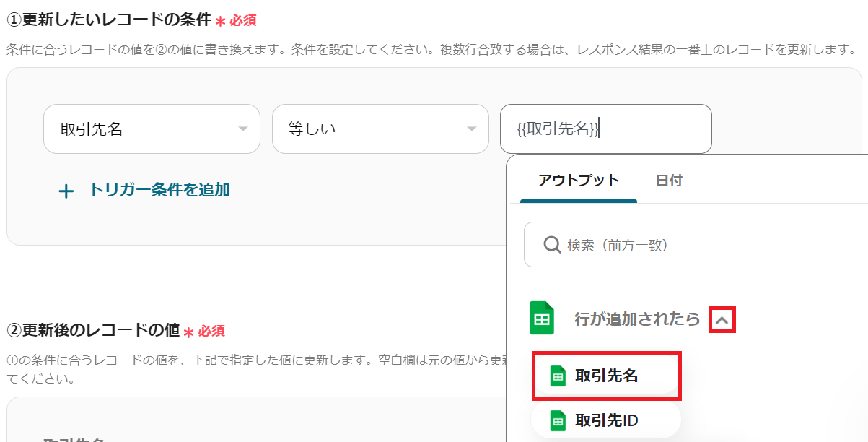
Task: Click the ①更新したいレコードの条件 heading
Action: (x=108, y=20)
